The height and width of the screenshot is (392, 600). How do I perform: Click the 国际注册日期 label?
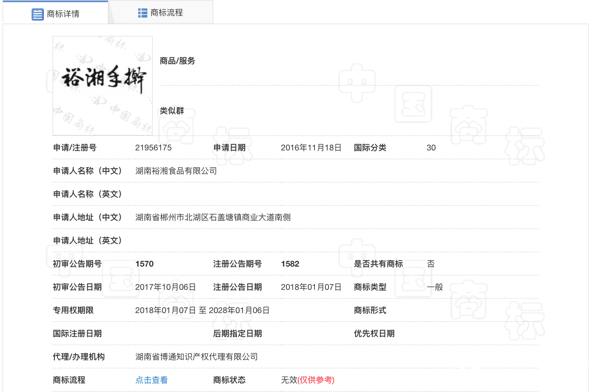(77, 333)
